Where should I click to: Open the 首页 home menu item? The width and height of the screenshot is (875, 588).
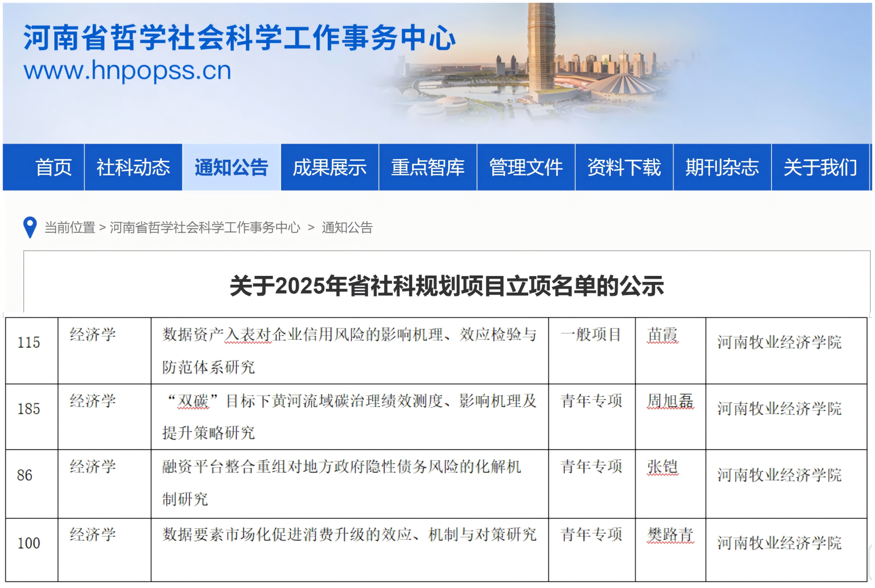point(53,167)
